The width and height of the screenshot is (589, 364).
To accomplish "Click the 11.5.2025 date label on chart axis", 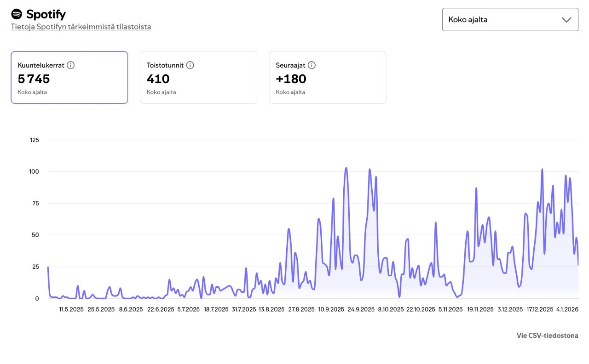I will pos(71,309).
